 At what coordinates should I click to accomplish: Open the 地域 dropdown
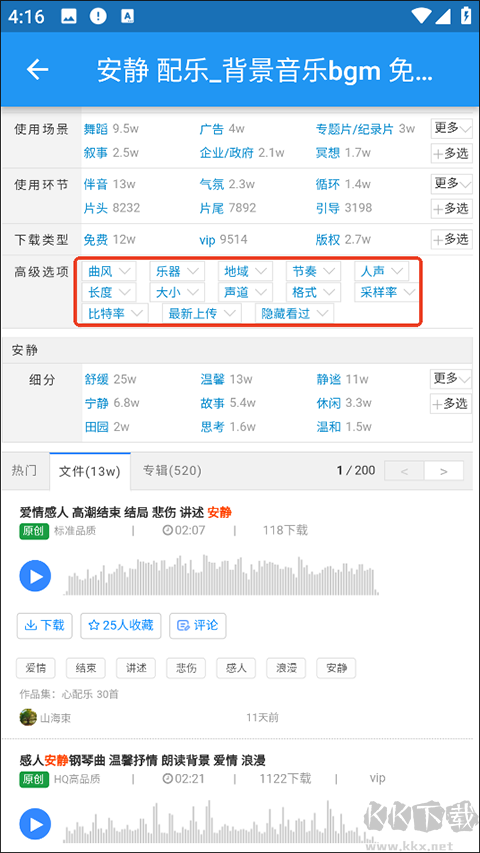(245, 271)
